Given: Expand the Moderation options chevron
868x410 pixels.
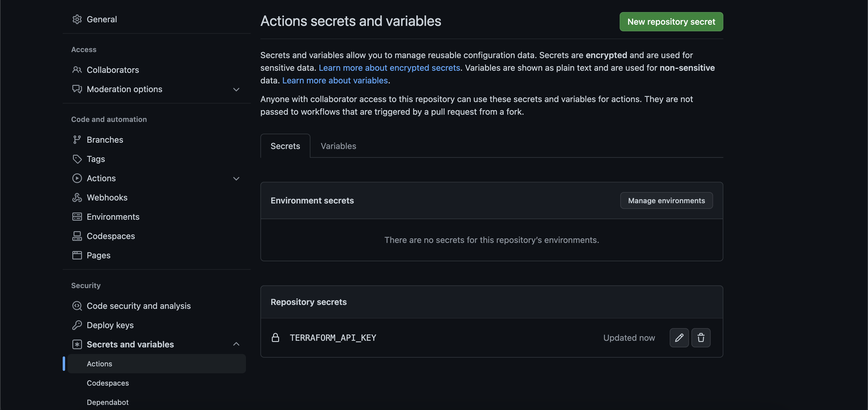Looking at the screenshot, I should point(236,89).
